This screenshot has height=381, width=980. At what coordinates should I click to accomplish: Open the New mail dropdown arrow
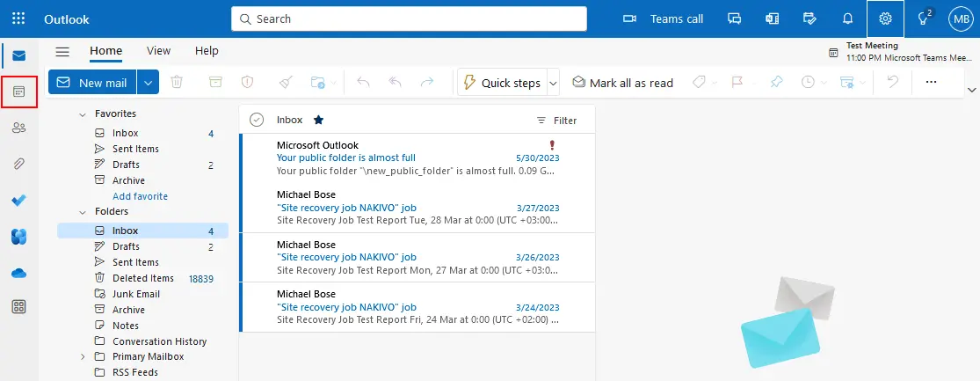[149, 83]
